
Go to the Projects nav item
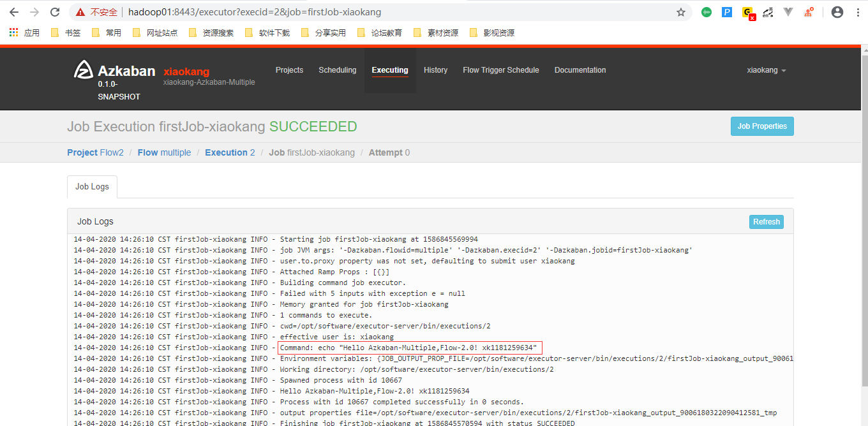(x=289, y=70)
